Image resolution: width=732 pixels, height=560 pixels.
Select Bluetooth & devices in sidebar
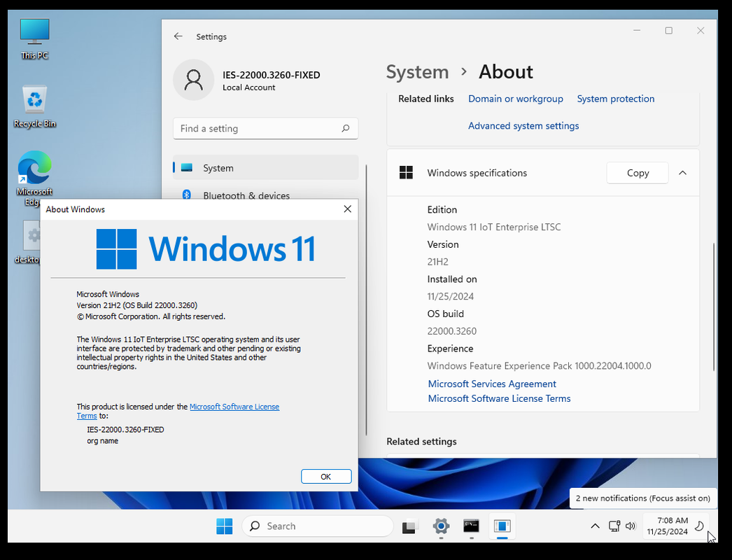266,195
